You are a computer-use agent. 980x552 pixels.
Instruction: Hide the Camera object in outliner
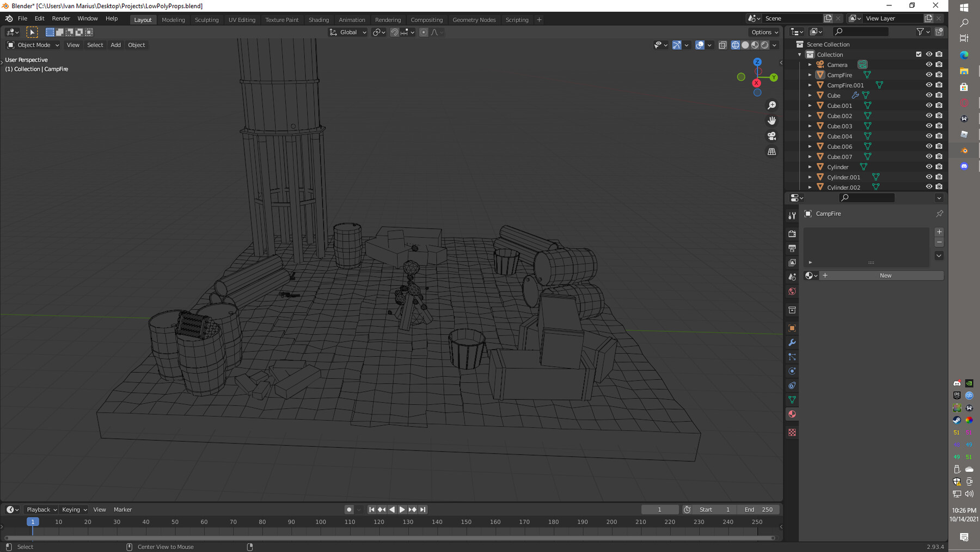pos(929,64)
